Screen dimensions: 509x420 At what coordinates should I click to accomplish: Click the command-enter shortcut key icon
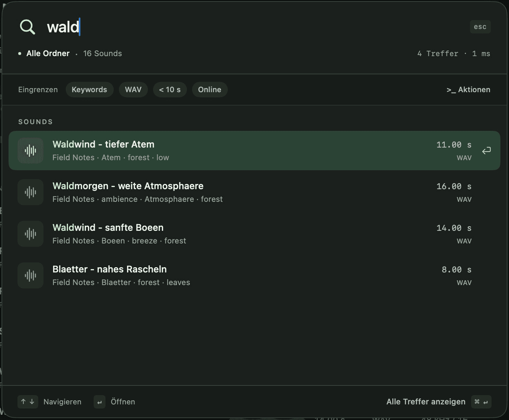pyautogui.click(x=481, y=402)
